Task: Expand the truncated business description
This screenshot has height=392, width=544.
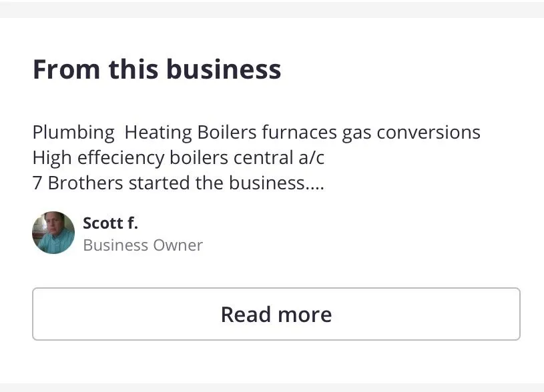Action: [x=276, y=313]
